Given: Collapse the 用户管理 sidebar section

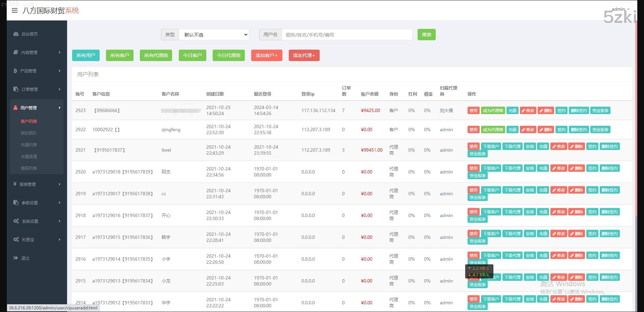Looking at the screenshot, I should click(x=37, y=108).
